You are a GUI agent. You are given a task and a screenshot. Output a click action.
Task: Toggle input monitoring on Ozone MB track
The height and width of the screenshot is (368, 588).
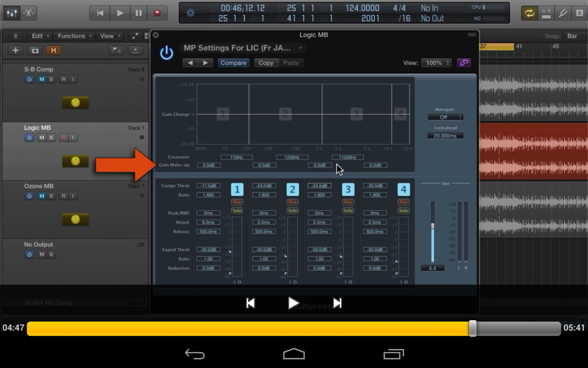pyautogui.click(x=73, y=196)
